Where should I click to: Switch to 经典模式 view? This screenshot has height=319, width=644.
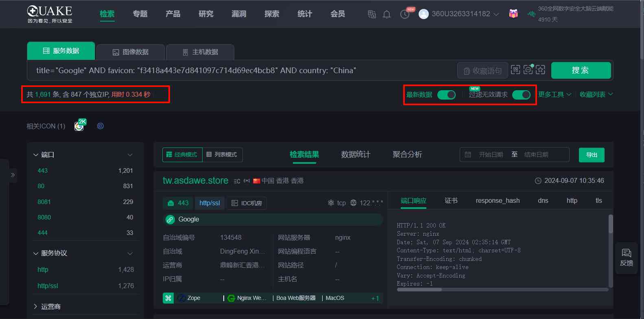(x=182, y=155)
